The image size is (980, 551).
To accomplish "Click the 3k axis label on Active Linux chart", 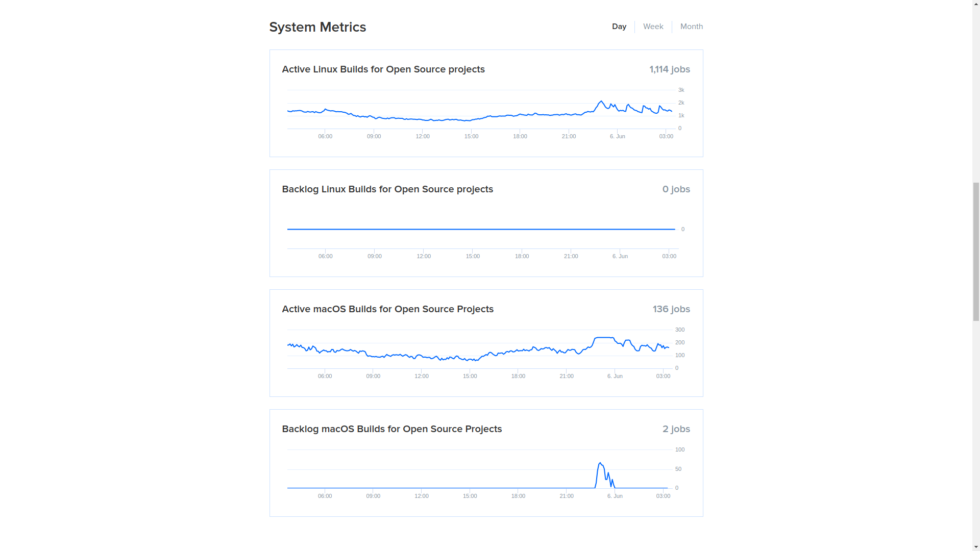I will [x=681, y=90].
